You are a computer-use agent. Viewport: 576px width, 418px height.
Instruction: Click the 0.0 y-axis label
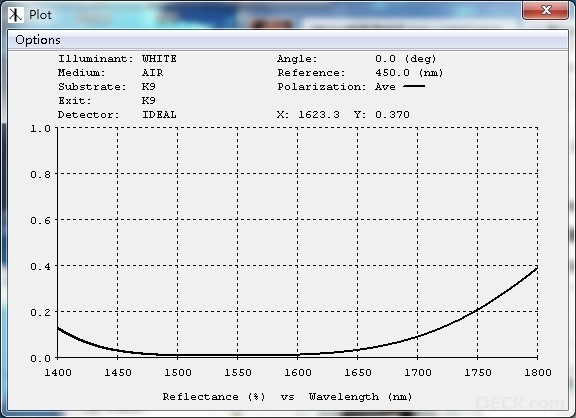click(40, 358)
